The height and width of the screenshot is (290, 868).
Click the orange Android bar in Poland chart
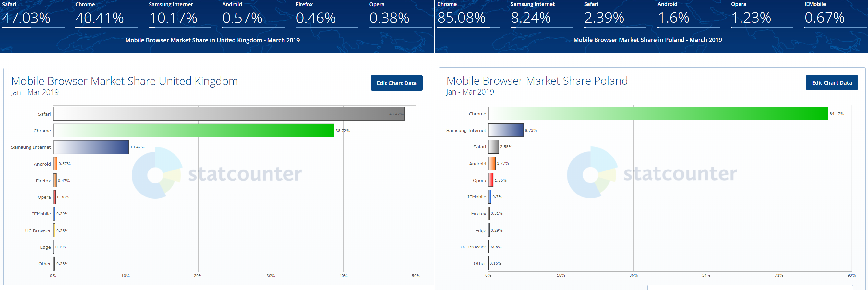[x=492, y=164]
